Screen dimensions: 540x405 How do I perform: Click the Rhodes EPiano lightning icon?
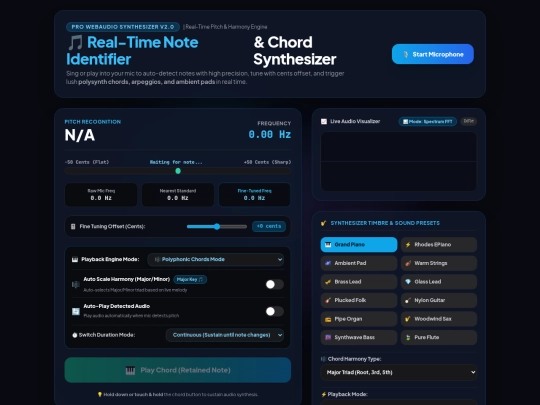(408, 245)
